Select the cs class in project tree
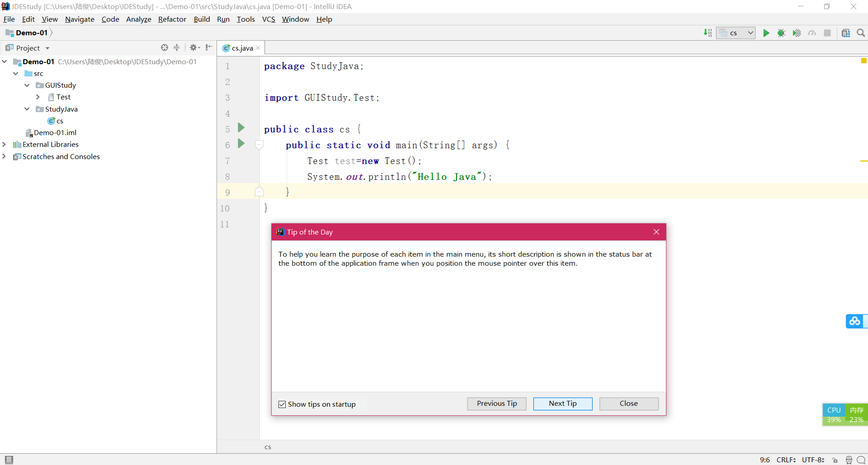 [x=55, y=121]
